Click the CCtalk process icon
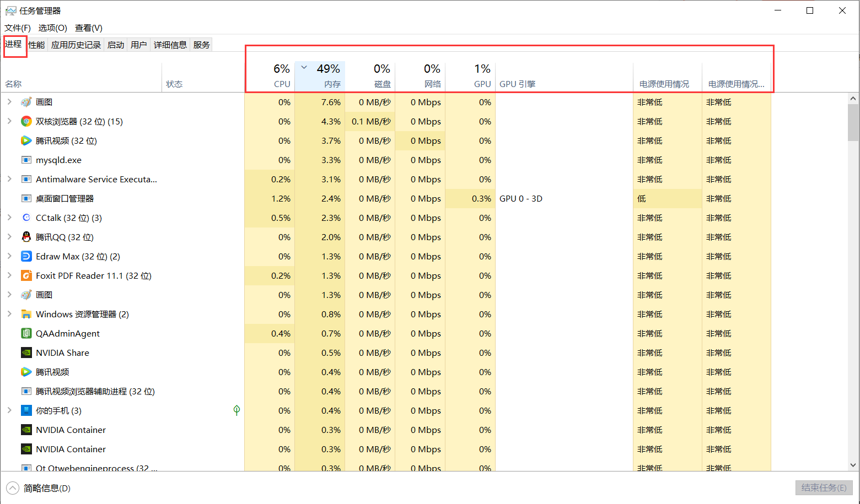The width and height of the screenshot is (860, 504). click(x=26, y=218)
